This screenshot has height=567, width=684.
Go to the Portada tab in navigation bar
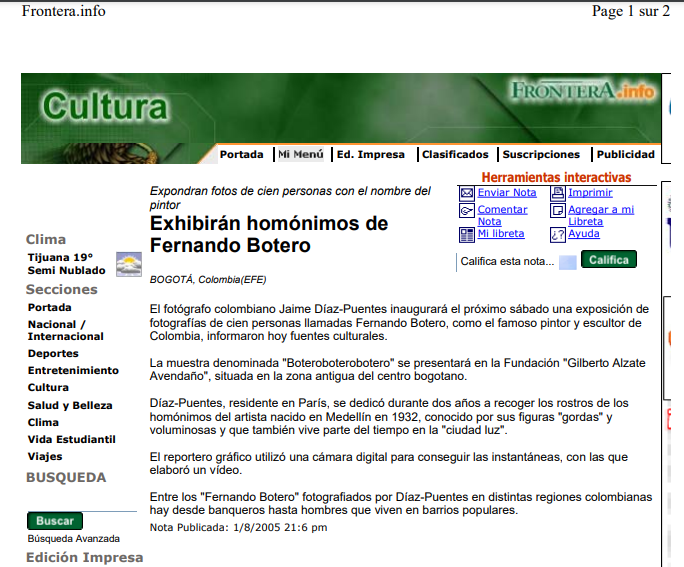[242, 155]
